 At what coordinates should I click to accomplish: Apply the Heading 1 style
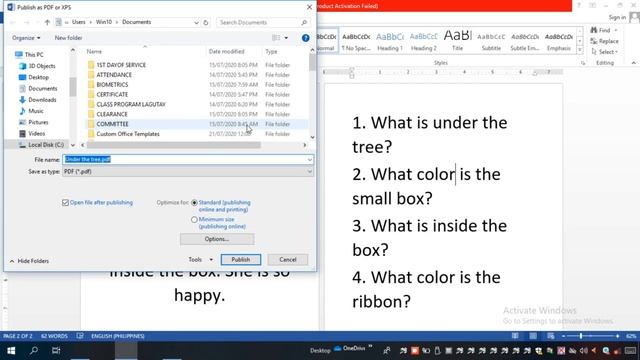390,41
